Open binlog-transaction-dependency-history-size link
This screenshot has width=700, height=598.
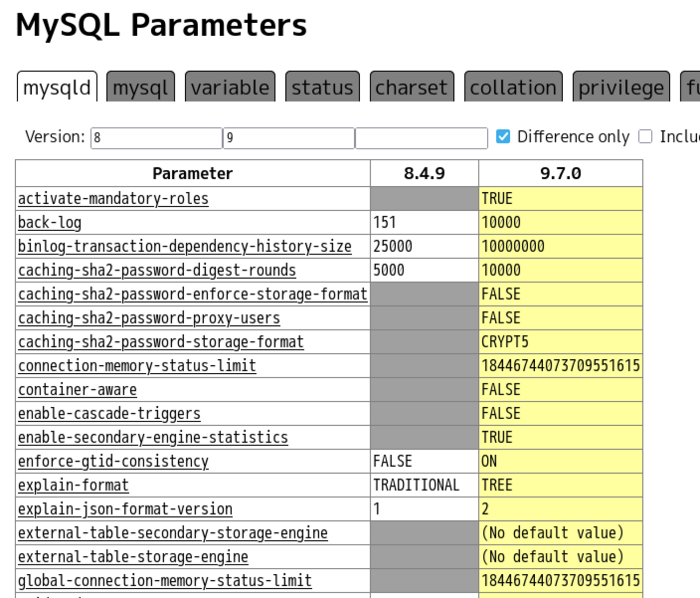pos(185,246)
